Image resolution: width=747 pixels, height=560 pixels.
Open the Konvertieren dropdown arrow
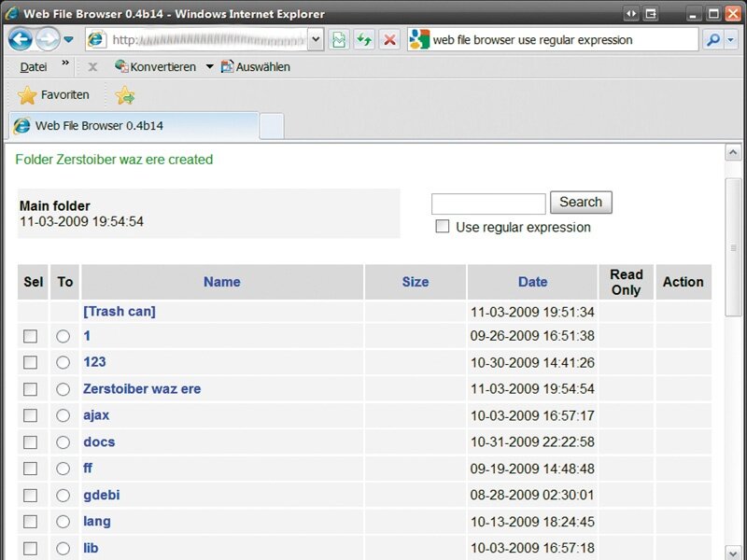coord(209,67)
